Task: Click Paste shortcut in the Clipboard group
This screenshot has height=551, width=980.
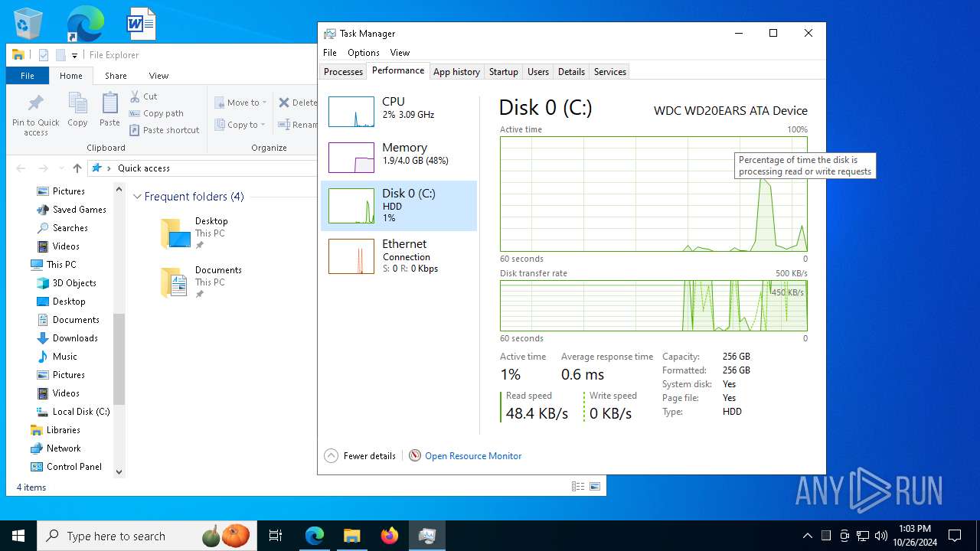Action: pyautogui.click(x=164, y=130)
